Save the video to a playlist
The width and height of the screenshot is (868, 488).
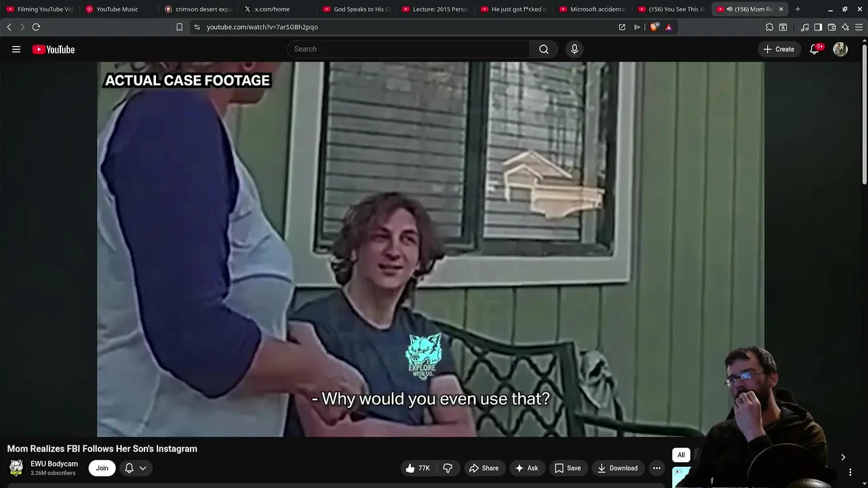568,468
